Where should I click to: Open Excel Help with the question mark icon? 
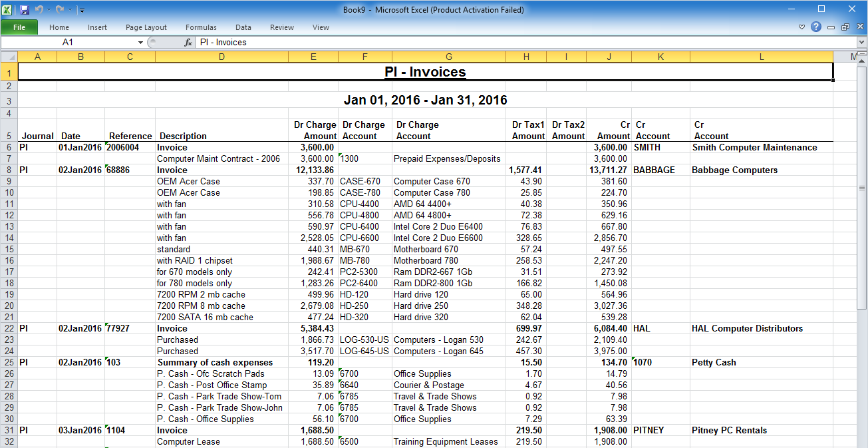pyautogui.click(x=816, y=27)
